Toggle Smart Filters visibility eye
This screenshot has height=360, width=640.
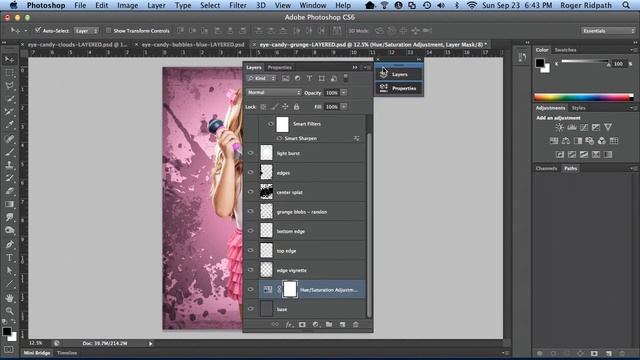tap(270, 124)
